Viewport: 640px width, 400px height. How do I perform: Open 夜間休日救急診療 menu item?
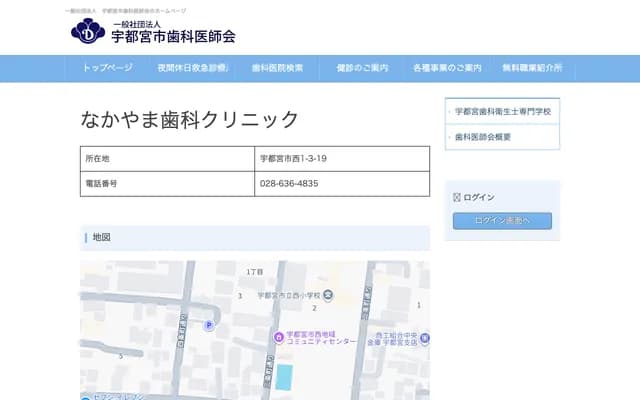[193, 68]
